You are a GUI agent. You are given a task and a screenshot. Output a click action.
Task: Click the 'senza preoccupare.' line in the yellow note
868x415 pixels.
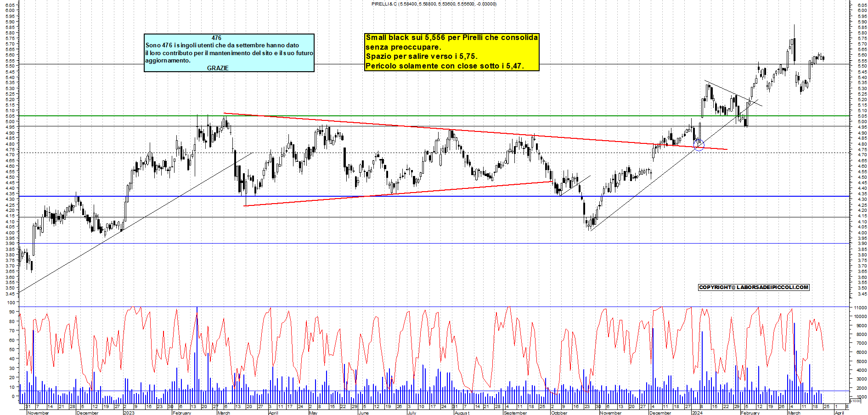(403, 47)
